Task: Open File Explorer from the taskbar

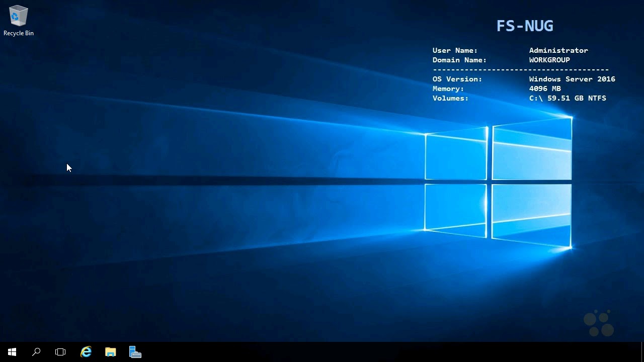Action: 111,352
